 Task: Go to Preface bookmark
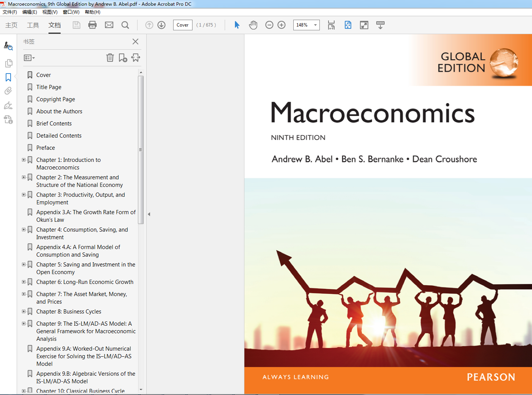click(45, 148)
